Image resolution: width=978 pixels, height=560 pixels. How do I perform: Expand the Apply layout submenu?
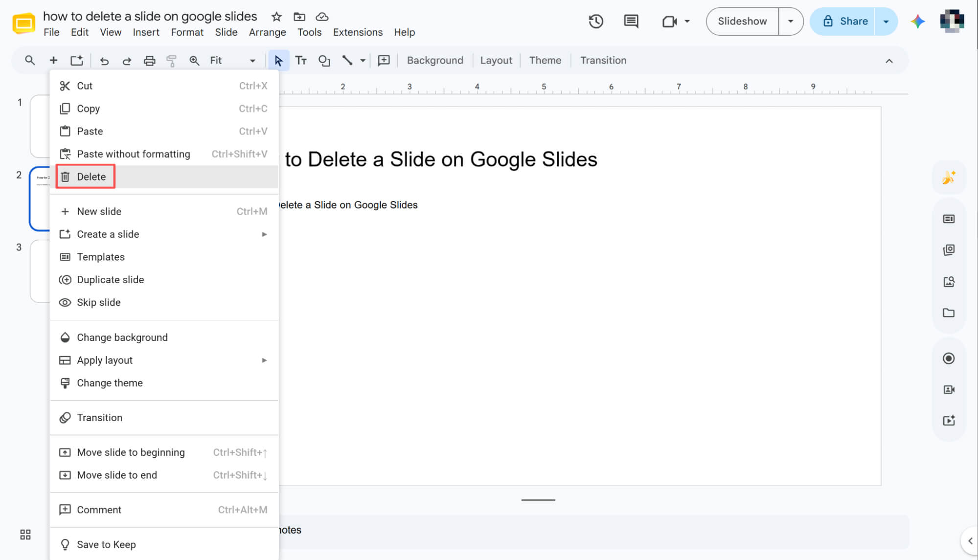click(x=264, y=360)
